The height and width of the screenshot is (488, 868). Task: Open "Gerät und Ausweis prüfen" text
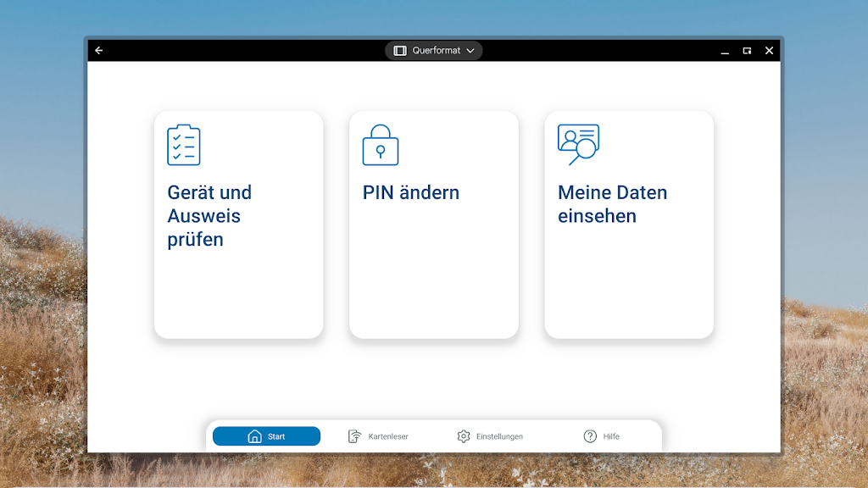[x=209, y=216]
